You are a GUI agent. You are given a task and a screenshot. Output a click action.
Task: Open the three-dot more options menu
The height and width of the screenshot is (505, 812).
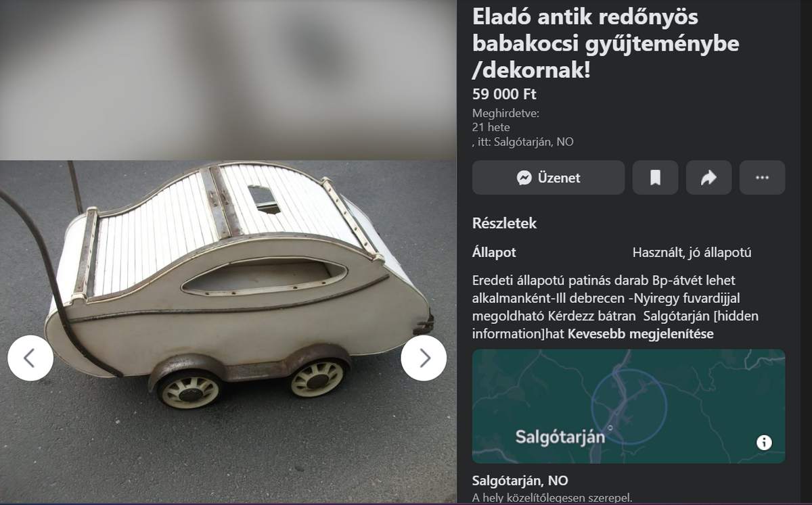pos(762,178)
